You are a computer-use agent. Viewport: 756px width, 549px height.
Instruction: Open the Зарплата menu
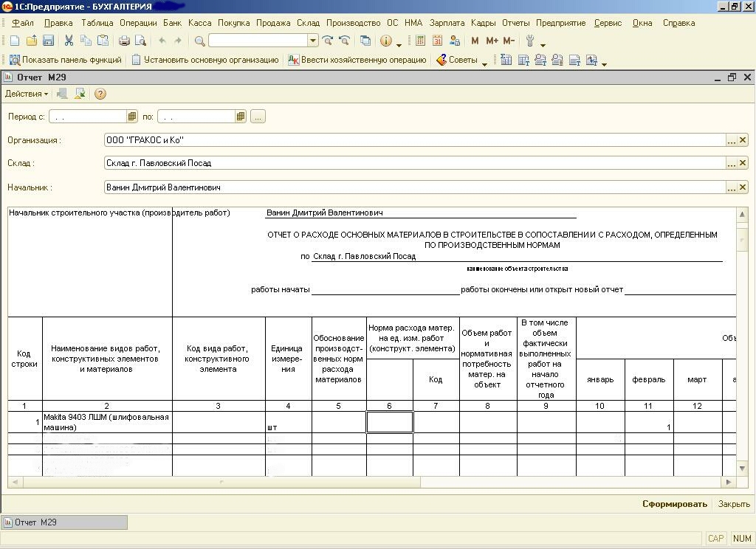point(447,23)
